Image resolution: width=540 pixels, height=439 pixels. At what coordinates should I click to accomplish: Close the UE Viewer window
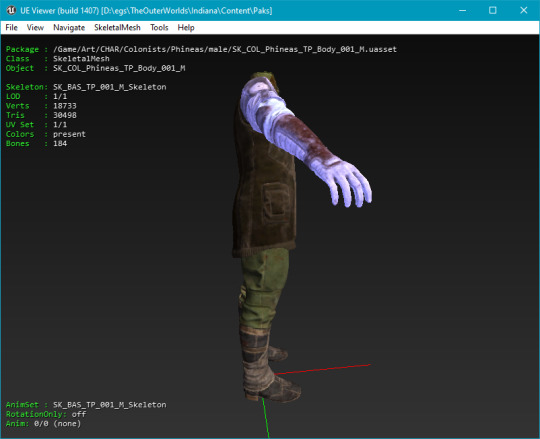point(523,10)
